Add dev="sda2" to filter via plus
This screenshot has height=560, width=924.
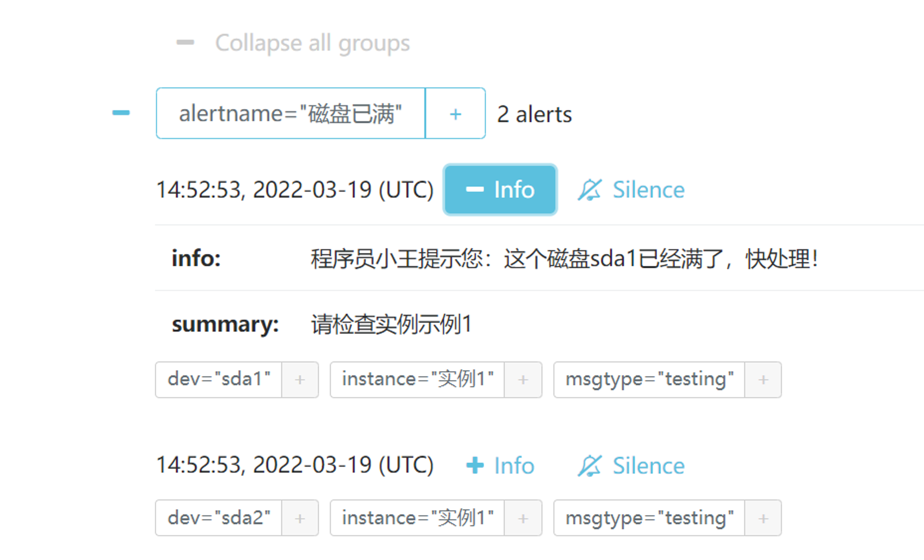[300, 518]
